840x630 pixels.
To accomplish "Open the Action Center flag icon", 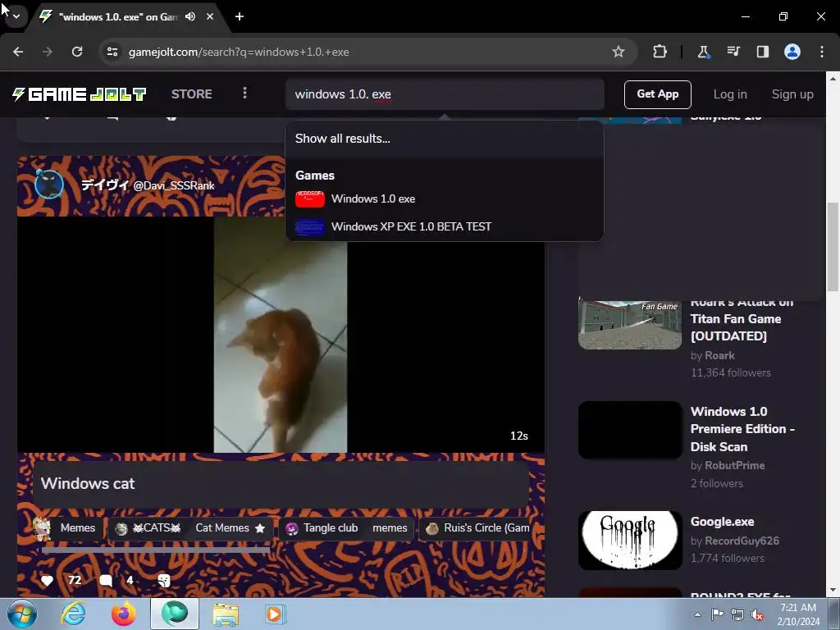I will click(717, 614).
